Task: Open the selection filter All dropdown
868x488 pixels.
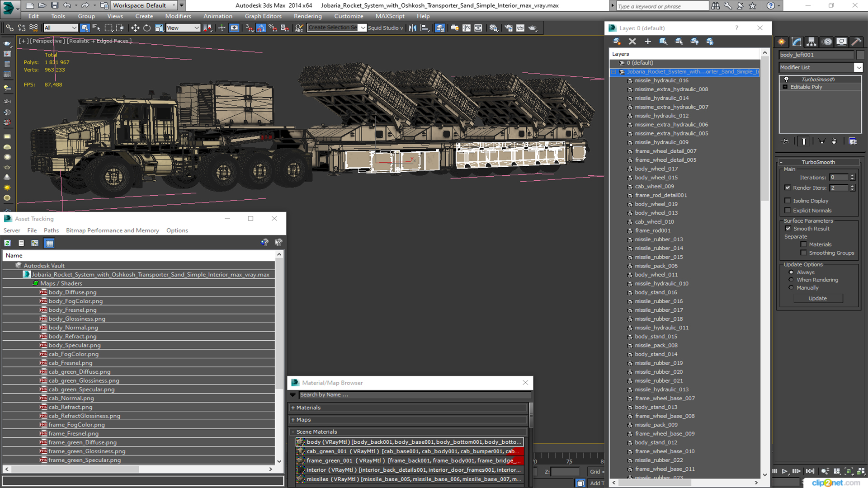Action: click(x=60, y=28)
